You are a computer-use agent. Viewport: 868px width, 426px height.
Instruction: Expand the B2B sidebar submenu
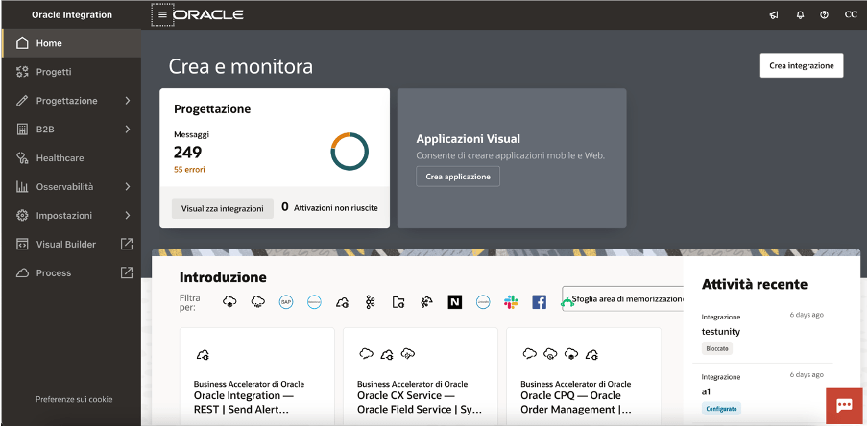[127, 130]
